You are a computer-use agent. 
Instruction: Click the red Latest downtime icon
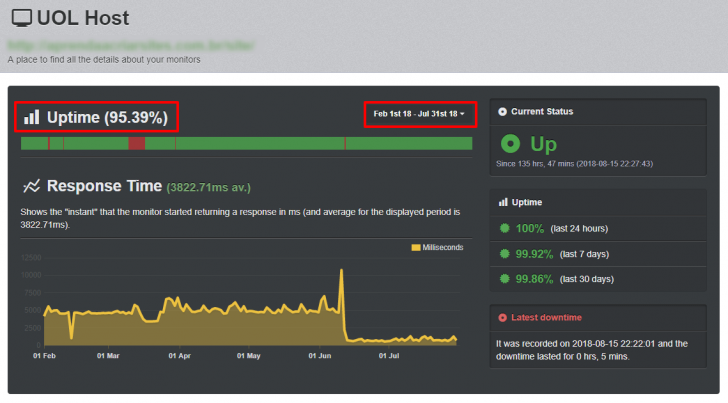[x=502, y=318]
